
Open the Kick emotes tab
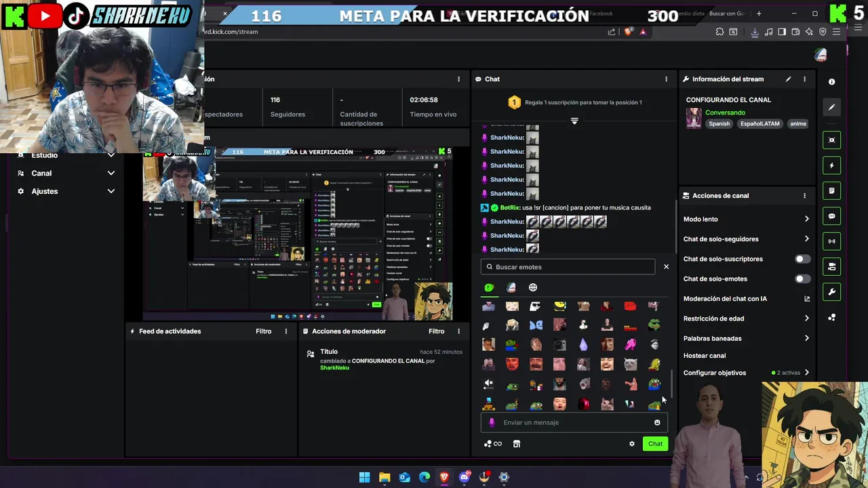[x=489, y=287]
